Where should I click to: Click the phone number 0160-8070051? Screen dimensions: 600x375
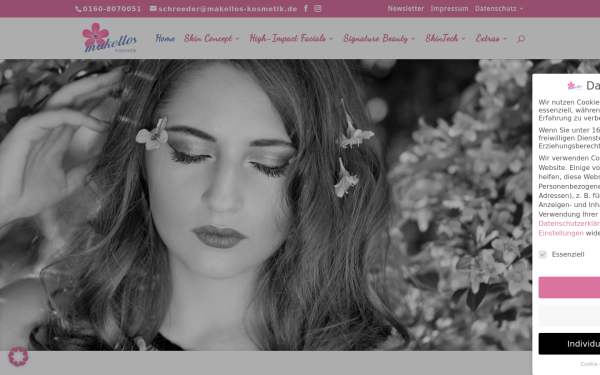(x=108, y=8)
